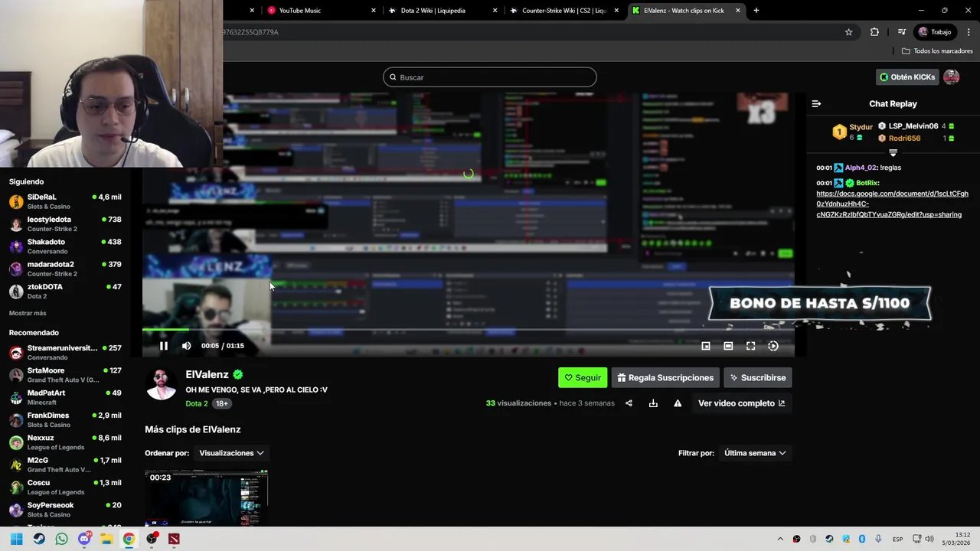
Task: Open Google Docs link in chat
Action: [x=892, y=204]
